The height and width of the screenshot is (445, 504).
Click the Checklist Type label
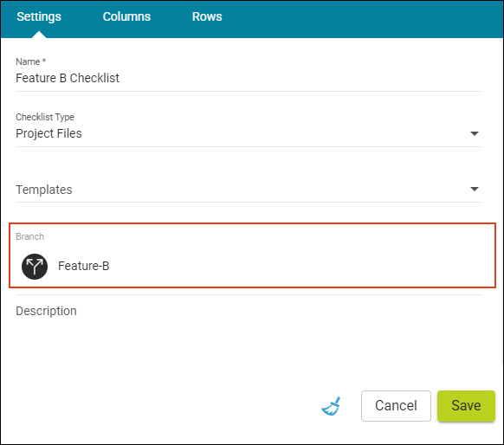pyautogui.click(x=45, y=117)
